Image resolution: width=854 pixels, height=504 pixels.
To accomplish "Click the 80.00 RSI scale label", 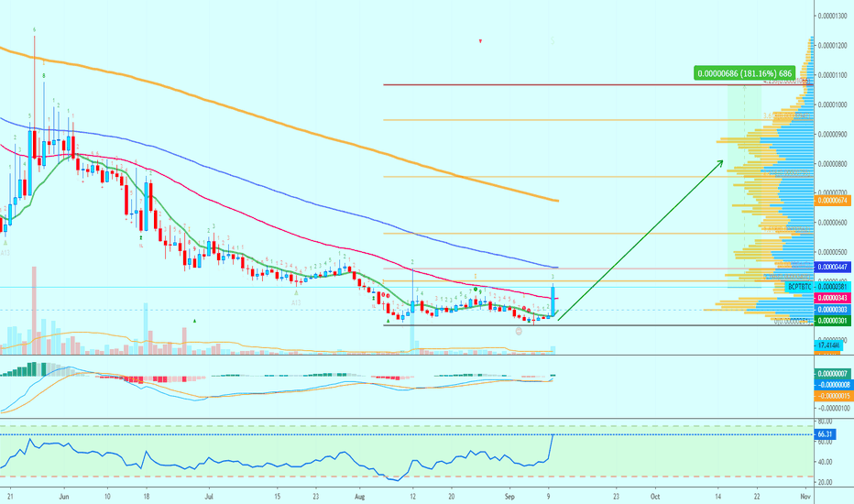I will point(825,422).
